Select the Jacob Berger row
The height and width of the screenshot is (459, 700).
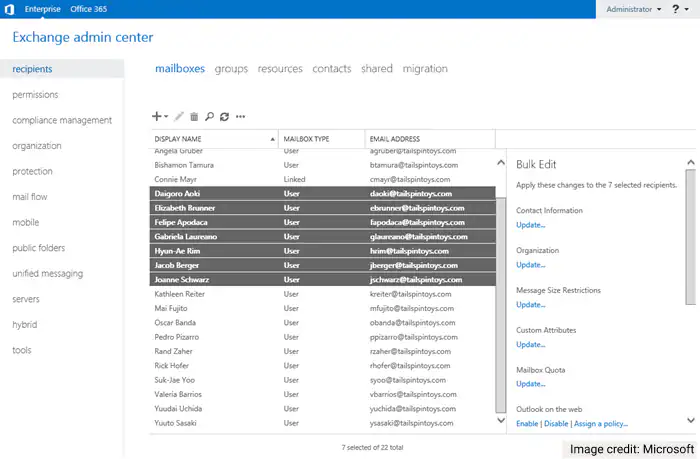pyautogui.click(x=323, y=265)
